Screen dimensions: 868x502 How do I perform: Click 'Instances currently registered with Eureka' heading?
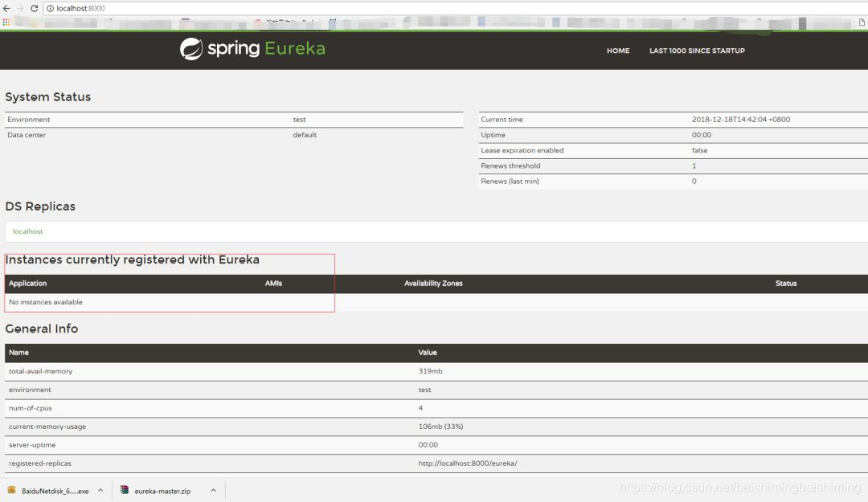pos(133,259)
